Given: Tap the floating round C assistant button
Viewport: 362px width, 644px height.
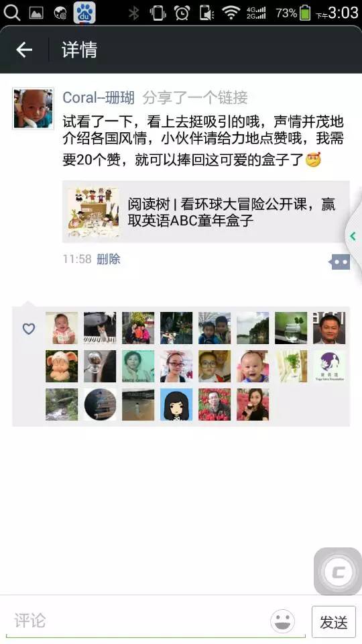Looking at the screenshot, I should tap(338, 572).
